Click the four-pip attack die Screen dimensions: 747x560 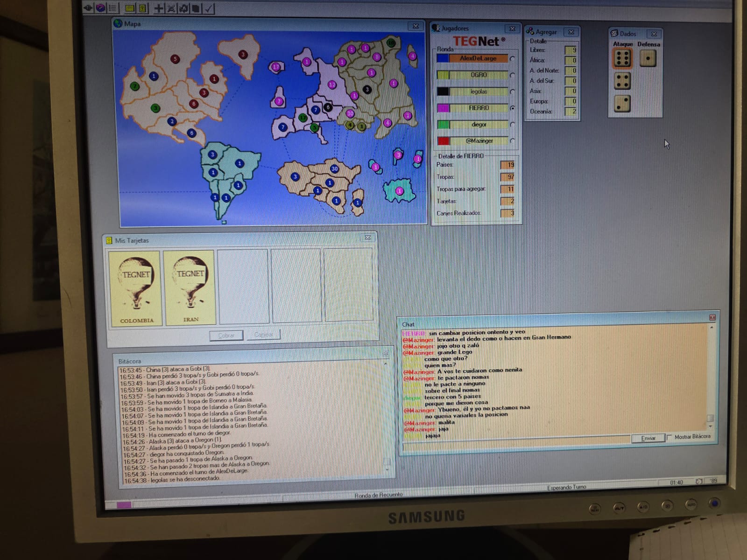pyautogui.click(x=622, y=81)
